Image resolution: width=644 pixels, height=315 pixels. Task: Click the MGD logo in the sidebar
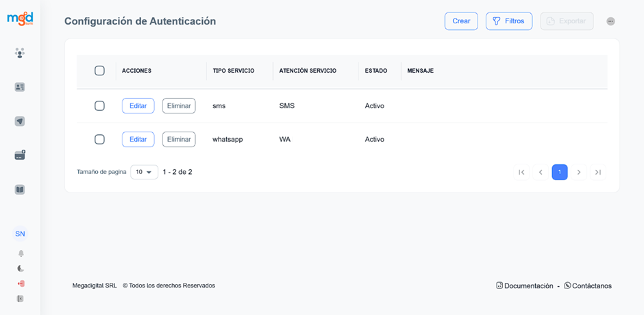[x=20, y=18]
